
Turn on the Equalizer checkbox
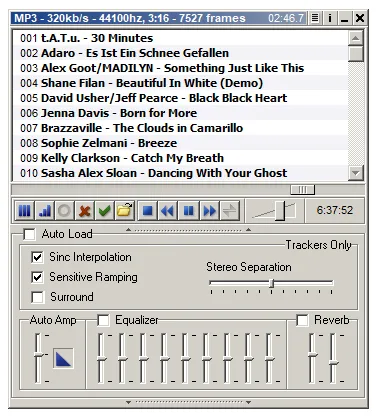click(x=103, y=320)
